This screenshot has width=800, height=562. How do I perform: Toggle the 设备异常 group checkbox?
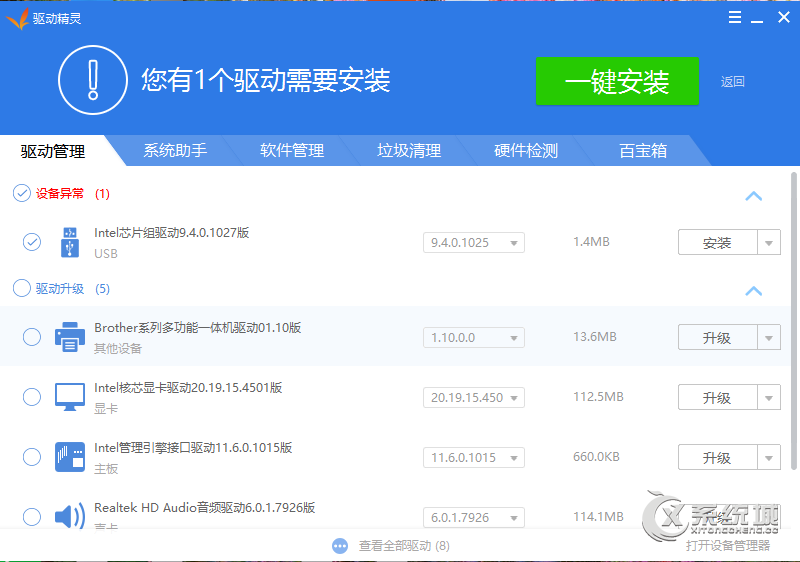coord(21,193)
